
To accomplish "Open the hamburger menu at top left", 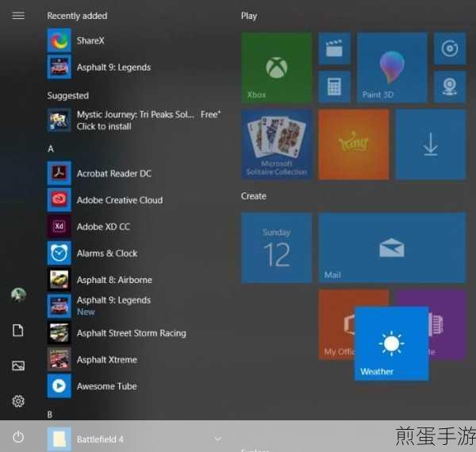I will tap(18, 16).
